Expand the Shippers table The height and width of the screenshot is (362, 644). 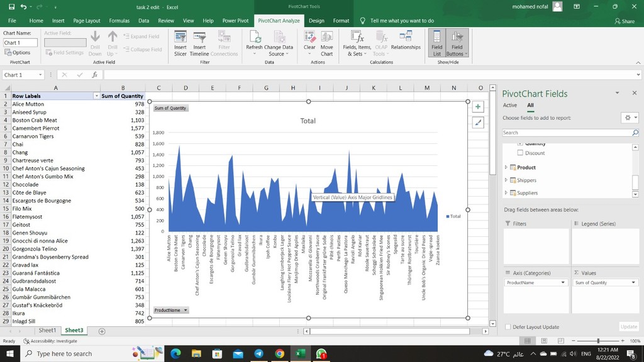tap(506, 180)
